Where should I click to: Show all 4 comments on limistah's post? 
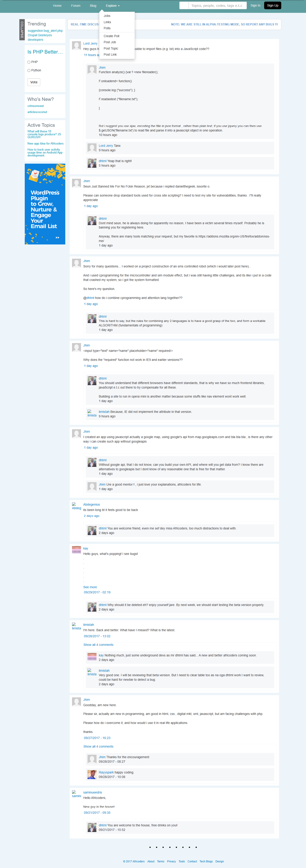pos(98,645)
